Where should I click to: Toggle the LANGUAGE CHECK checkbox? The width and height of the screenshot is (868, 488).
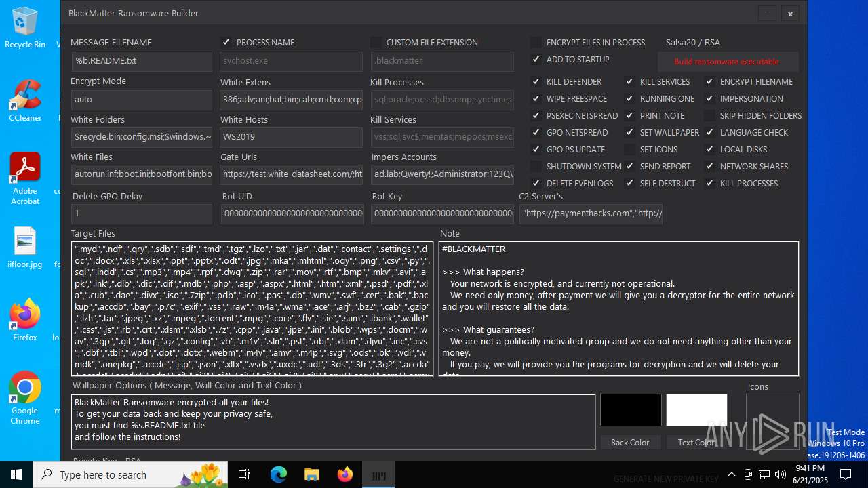coord(710,132)
